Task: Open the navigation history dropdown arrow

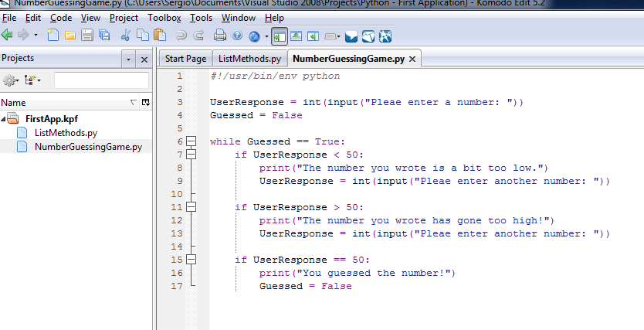Action: (x=36, y=36)
